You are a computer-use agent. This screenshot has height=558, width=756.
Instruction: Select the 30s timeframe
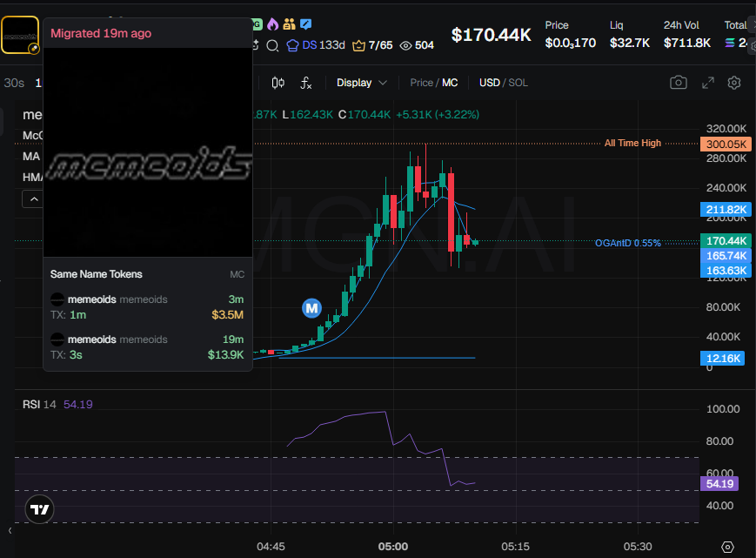14,83
